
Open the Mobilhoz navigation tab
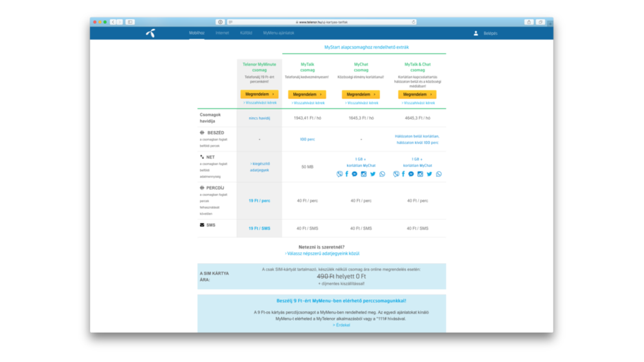point(197,33)
